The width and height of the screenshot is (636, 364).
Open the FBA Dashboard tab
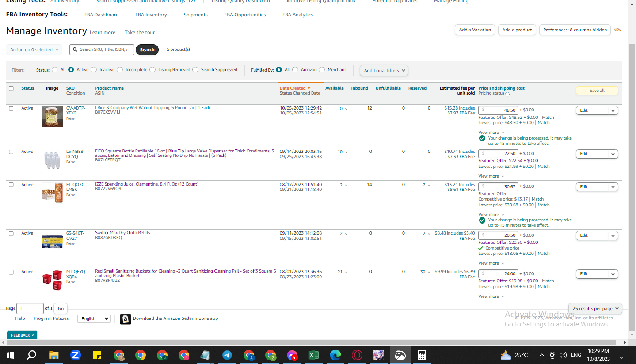[x=102, y=15]
